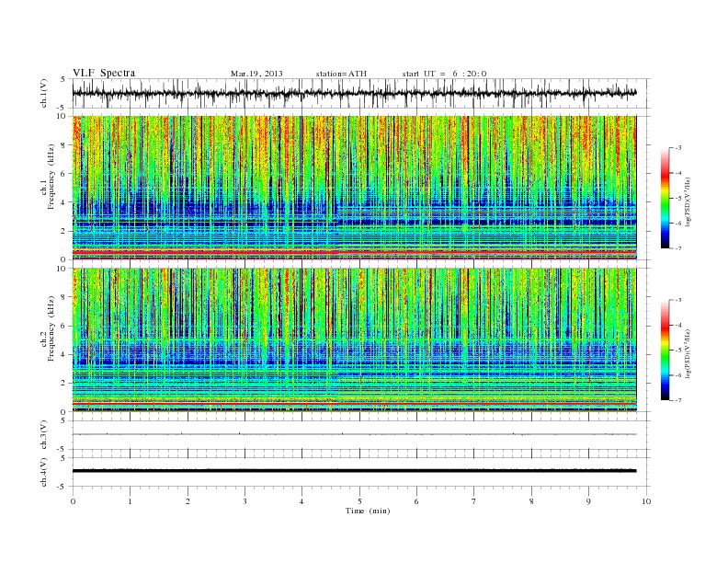Click time axis tick label '10' at bottom right

tap(646, 501)
